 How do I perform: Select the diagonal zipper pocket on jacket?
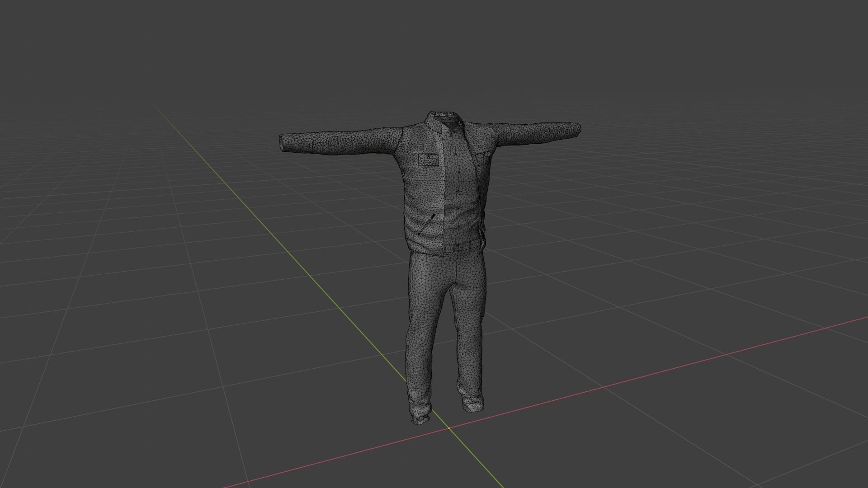coord(427,224)
